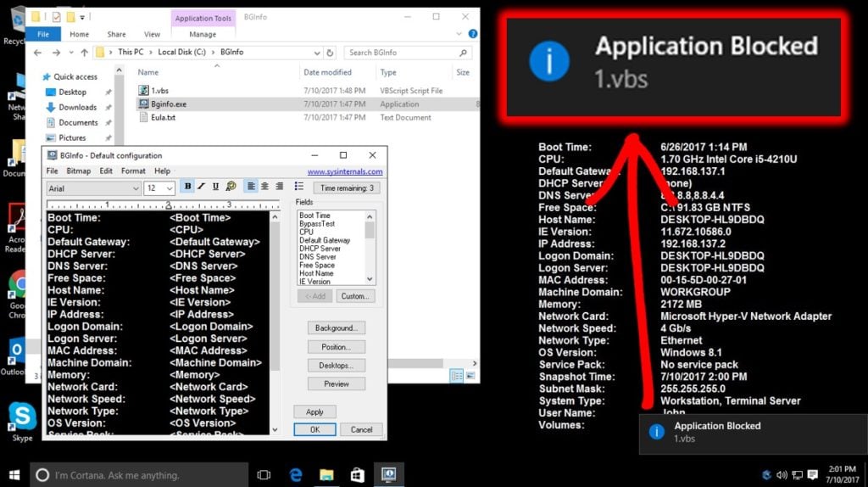This screenshot has height=487, width=868.
Task: Open Microsoft Edge from taskbar
Action: 296,475
